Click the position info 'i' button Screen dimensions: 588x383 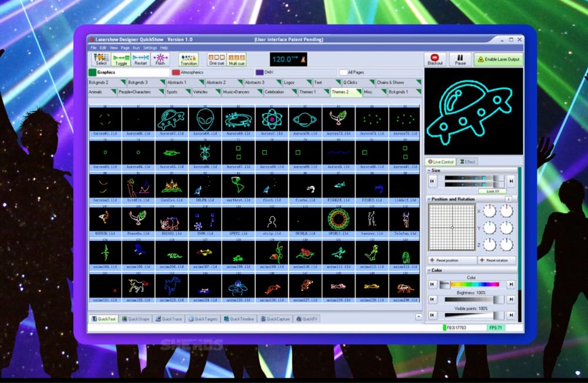pos(508,199)
